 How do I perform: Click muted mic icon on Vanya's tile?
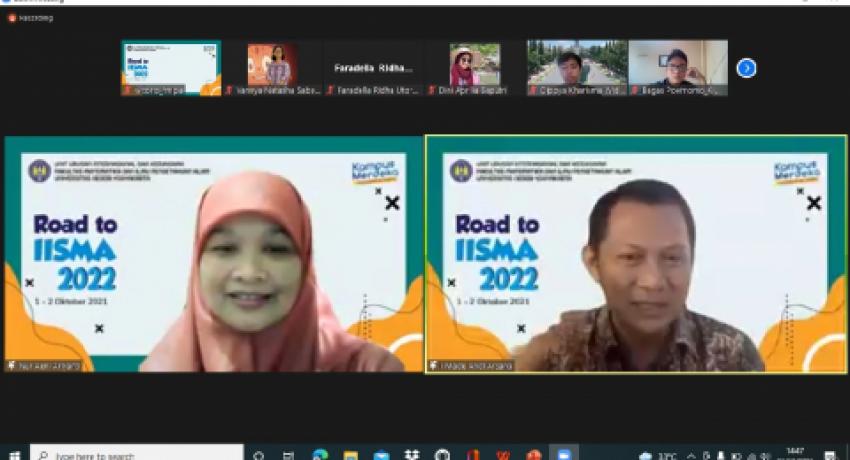[x=229, y=90]
